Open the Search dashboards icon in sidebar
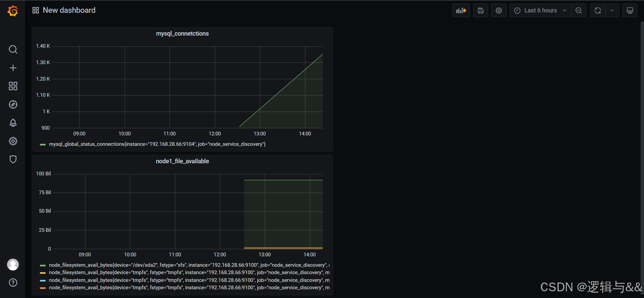Screen dimensions: 644x298 click(13, 49)
